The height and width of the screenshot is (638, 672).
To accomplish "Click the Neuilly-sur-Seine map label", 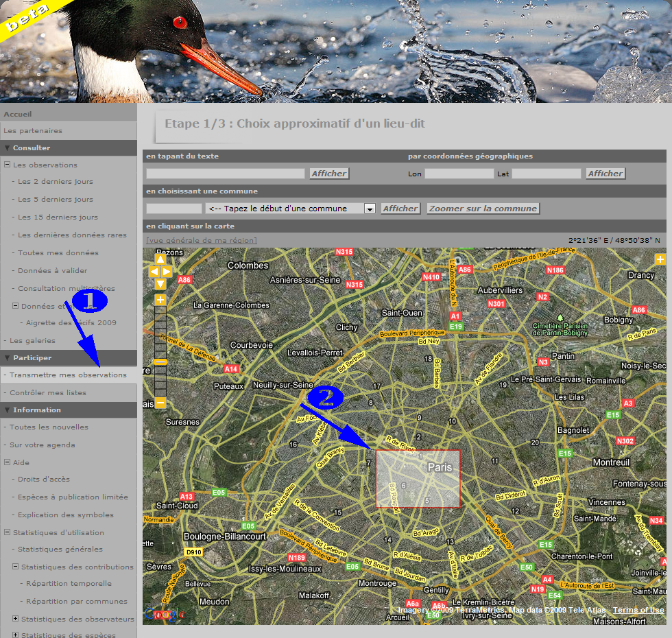I will tap(283, 385).
